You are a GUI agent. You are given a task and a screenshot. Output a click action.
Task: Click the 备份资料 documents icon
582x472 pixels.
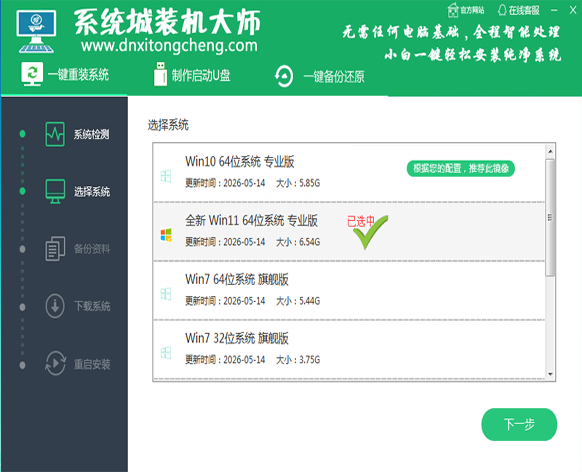(55, 249)
